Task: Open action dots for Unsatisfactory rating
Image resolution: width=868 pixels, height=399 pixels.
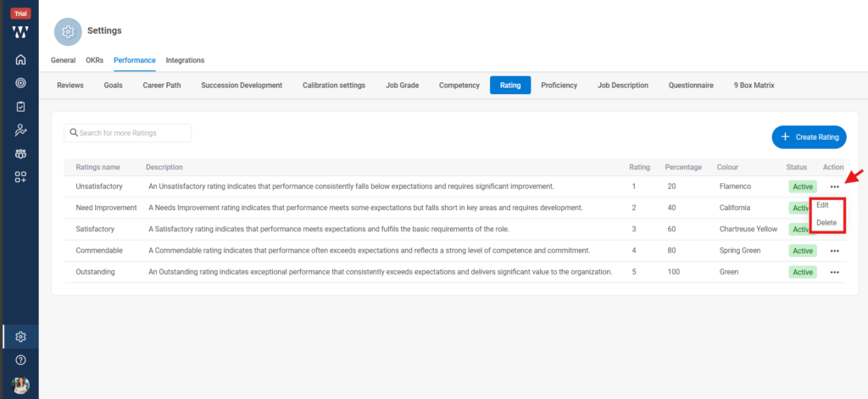Action: point(834,187)
